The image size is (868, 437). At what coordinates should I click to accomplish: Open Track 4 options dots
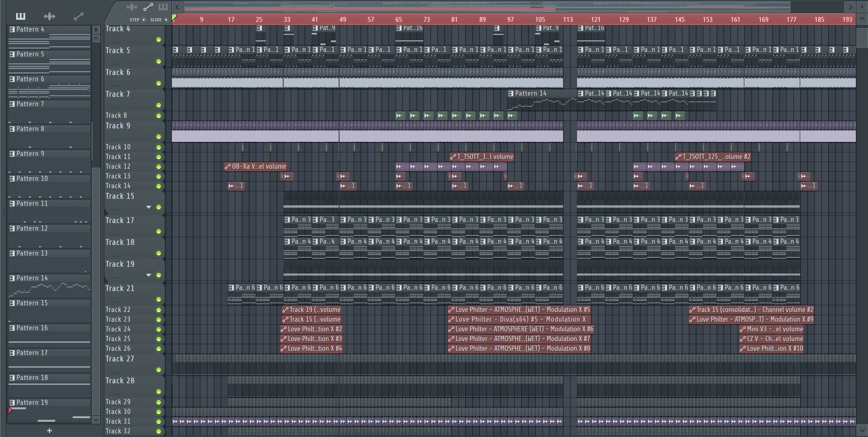pyautogui.click(x=116, y=42)
